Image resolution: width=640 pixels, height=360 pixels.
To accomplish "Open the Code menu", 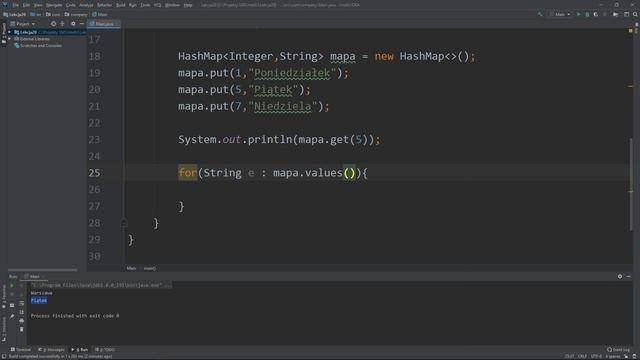I will 71,5.
